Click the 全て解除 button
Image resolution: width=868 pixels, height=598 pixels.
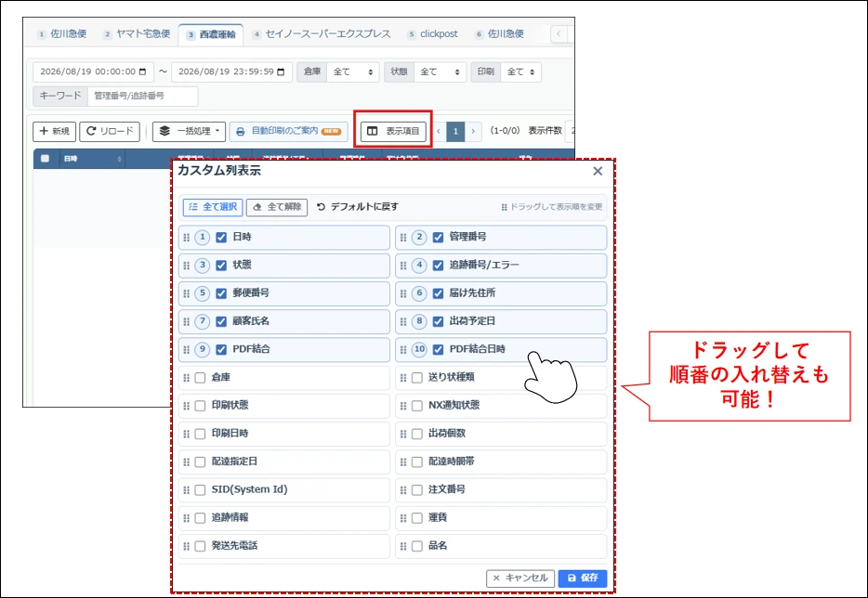[277, 207]
